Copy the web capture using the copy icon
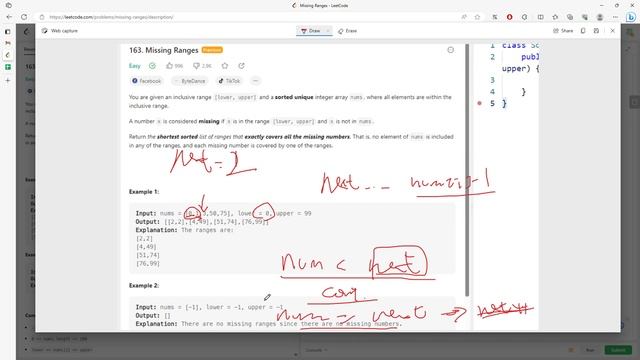 coord(583,31)
